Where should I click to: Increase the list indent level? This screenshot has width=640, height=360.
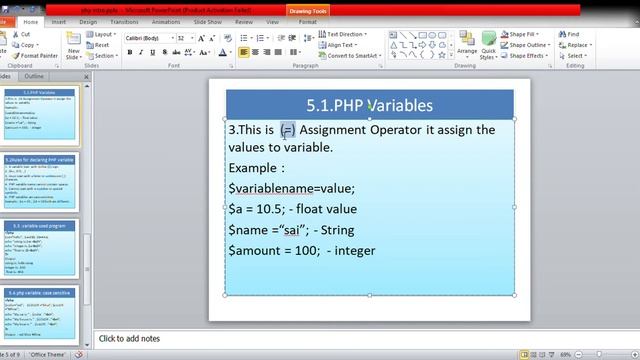pyautogui.click(x=292, y=38)
